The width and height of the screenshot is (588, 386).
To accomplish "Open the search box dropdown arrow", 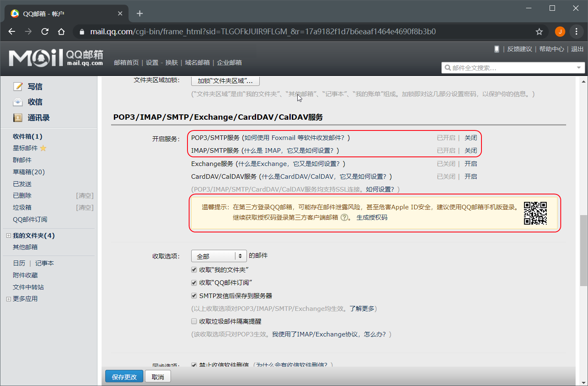I will click(579, 68).
